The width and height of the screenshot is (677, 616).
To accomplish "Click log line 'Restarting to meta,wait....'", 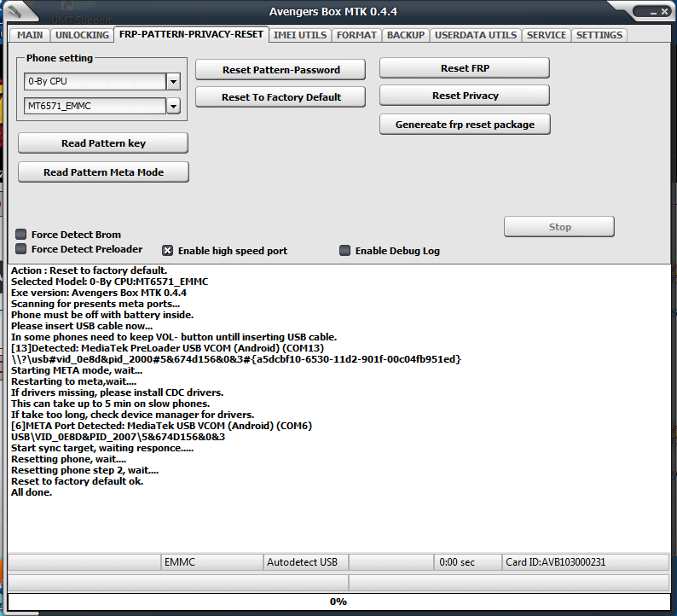I will tap(74, 381).
